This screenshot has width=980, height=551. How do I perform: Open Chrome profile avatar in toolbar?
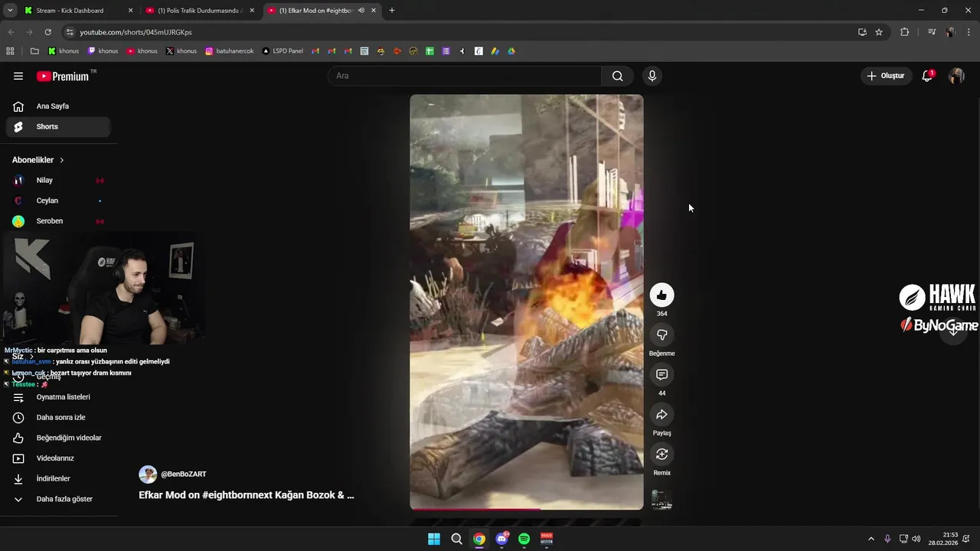point(950,32)
